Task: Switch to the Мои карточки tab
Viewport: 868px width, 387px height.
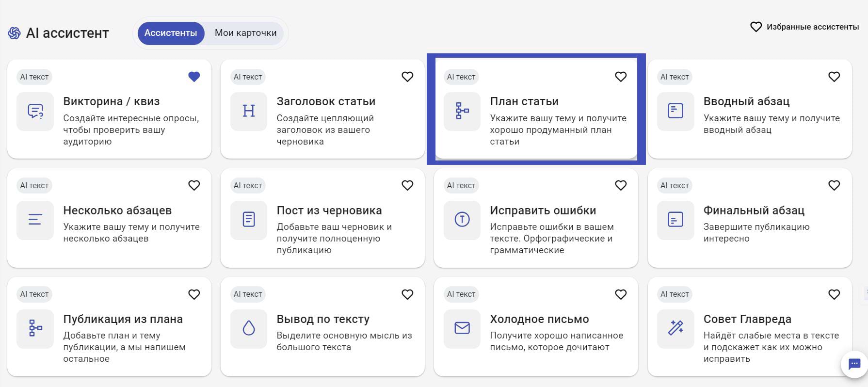Action: [245, 33]
